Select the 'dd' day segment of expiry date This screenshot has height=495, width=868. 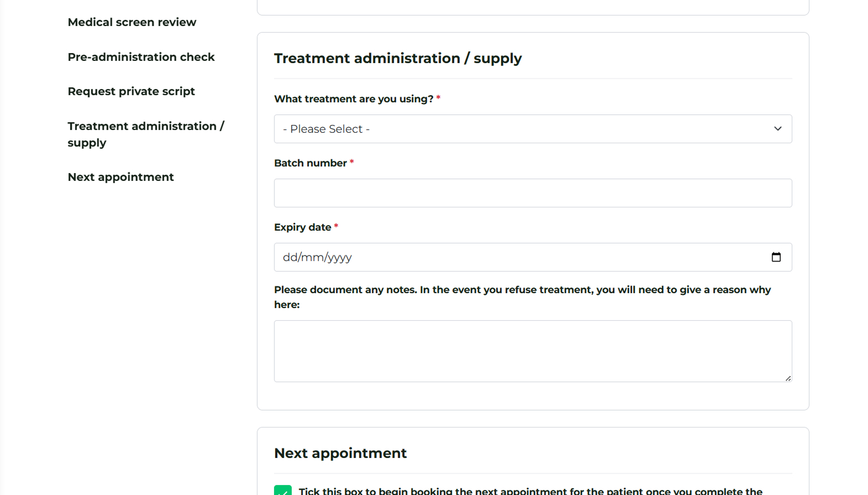click(290, 257)
